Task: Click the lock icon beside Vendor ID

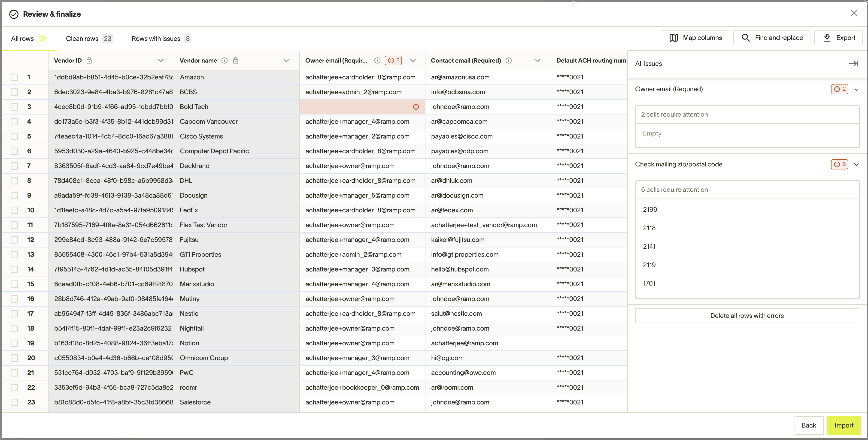Action: coord(89,60)
